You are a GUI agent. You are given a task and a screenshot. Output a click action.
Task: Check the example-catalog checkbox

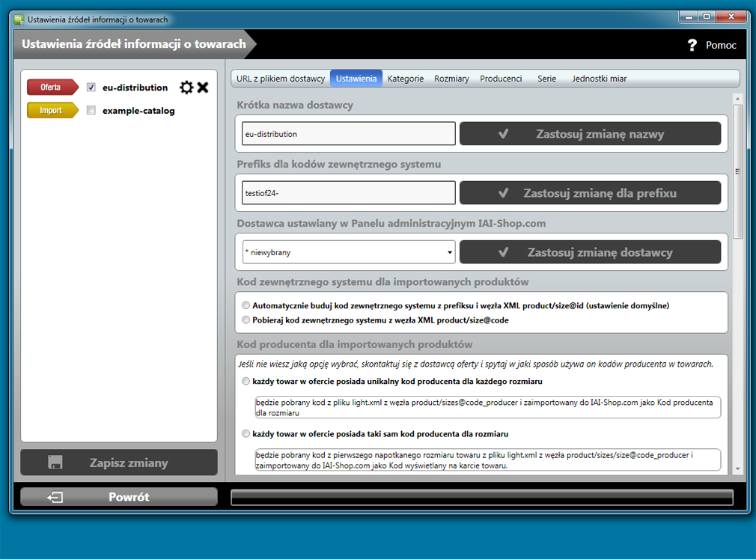(91, 110)
